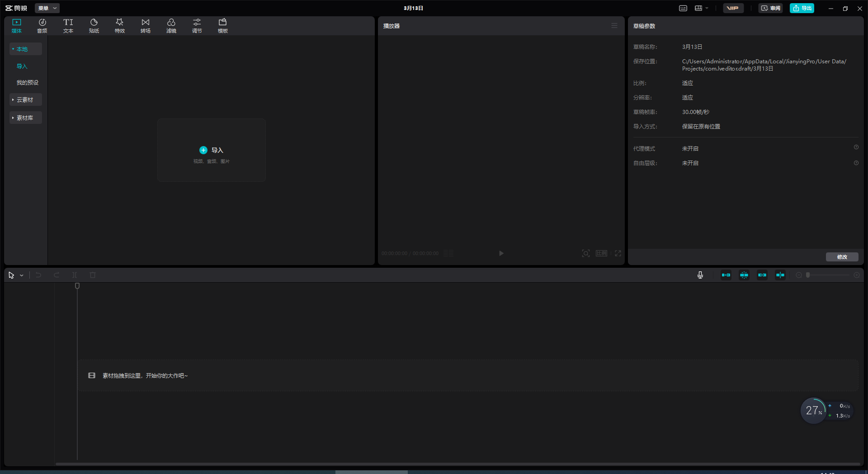
Task: Click the 27% performance monitor widget
Action: (814, 411)
